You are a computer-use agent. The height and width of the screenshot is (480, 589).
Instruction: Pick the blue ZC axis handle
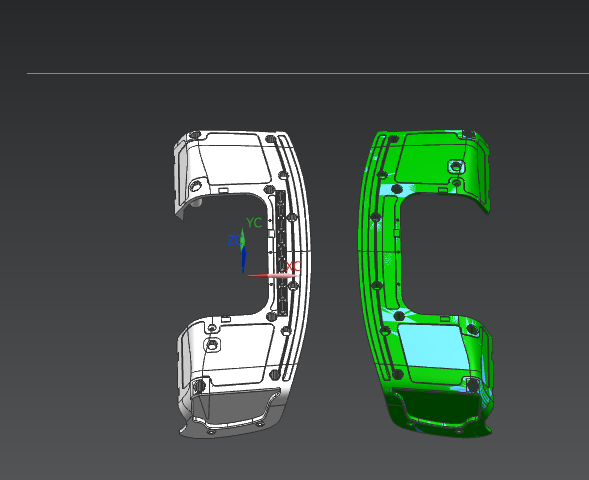(244, 259)
